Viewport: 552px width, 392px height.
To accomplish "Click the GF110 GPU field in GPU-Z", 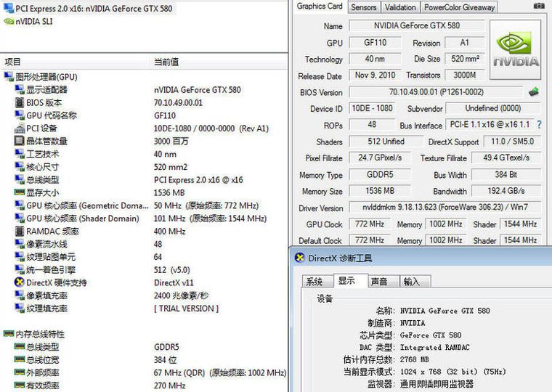I will pos(375,43).
